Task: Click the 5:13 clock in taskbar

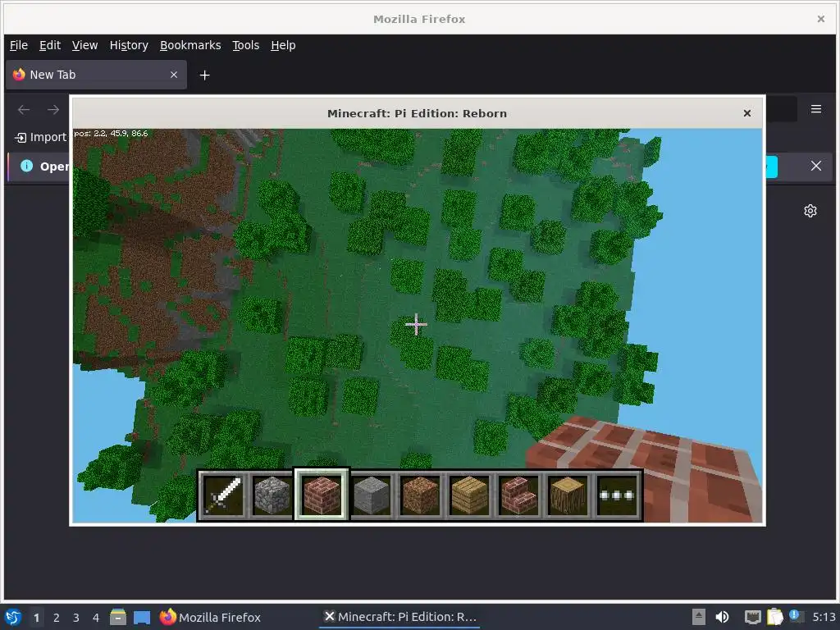Action: tap(824, 617)
